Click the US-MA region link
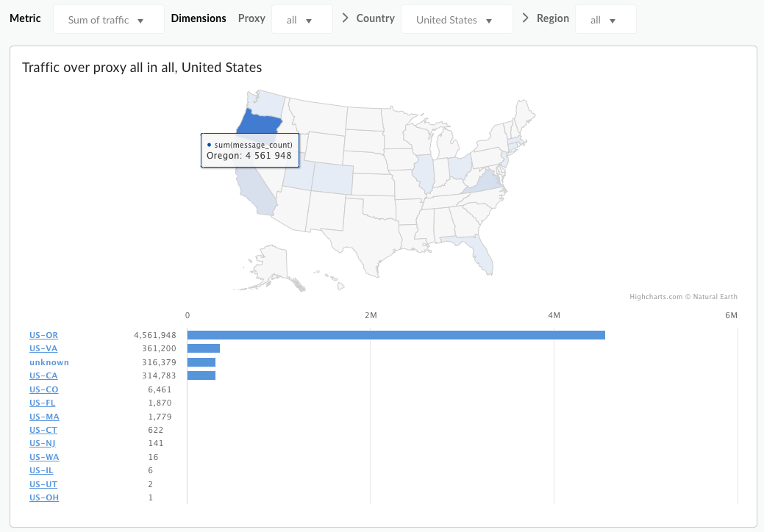Viewport: 764px width, 532px height. (43, 417)
